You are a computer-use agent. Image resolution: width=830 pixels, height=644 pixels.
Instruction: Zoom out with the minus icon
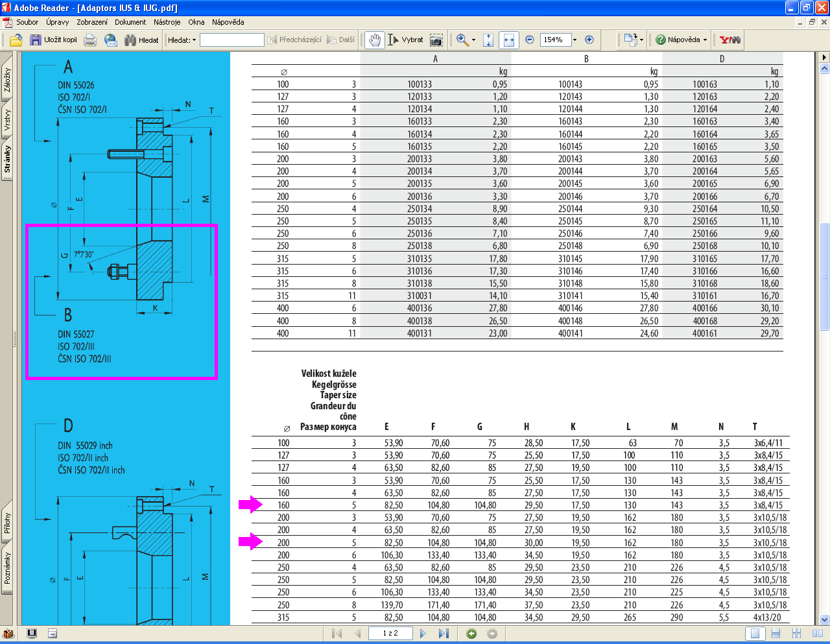[529, 40]
